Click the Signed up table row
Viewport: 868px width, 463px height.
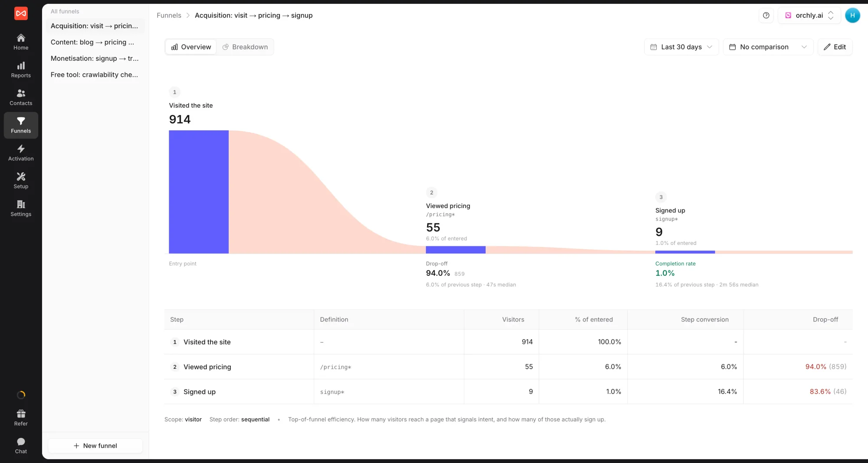508,392
